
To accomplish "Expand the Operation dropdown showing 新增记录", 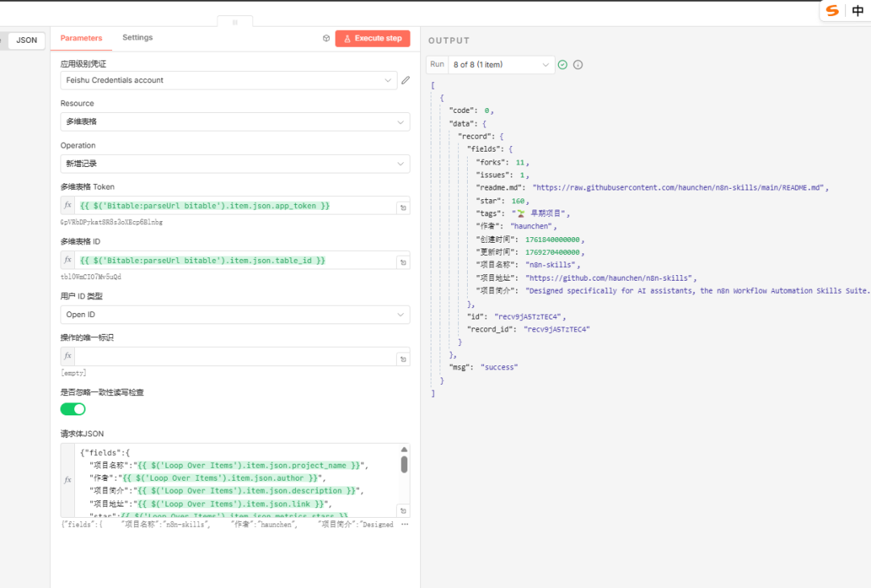I will (x=235, y=164).
